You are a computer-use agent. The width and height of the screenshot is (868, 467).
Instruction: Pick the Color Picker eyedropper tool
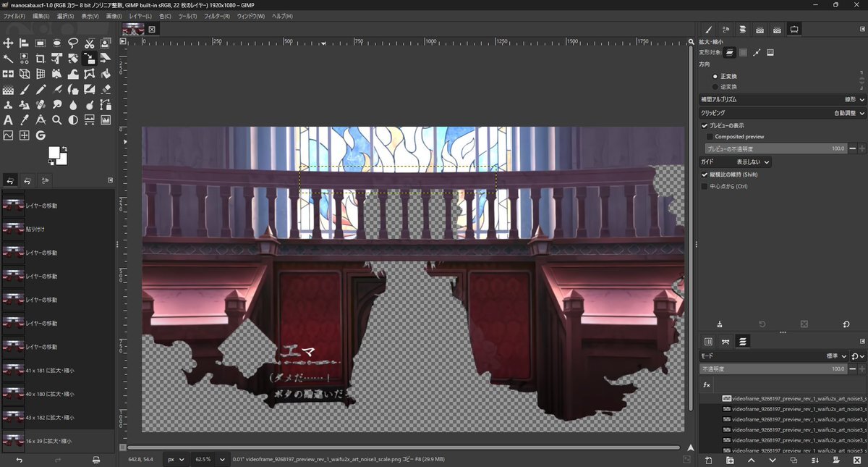pyautogui.click(x=25, y=120)
